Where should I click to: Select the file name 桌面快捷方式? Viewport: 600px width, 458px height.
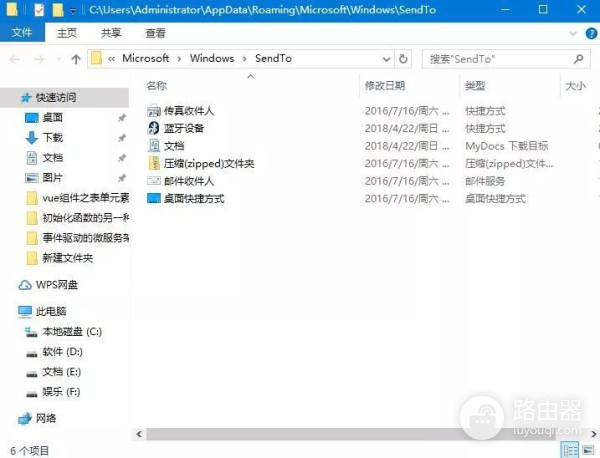[194, 199]
